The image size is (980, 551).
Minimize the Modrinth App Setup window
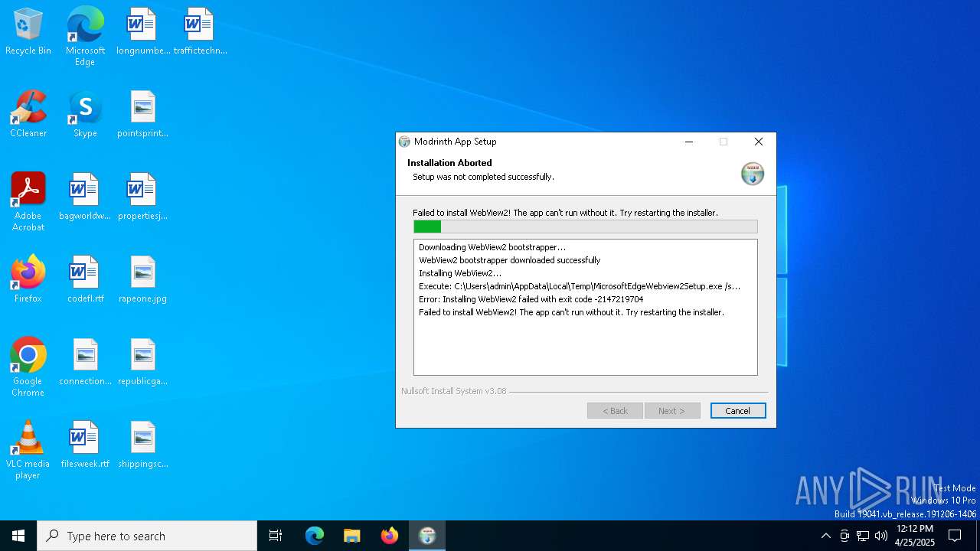coord(689,142)
